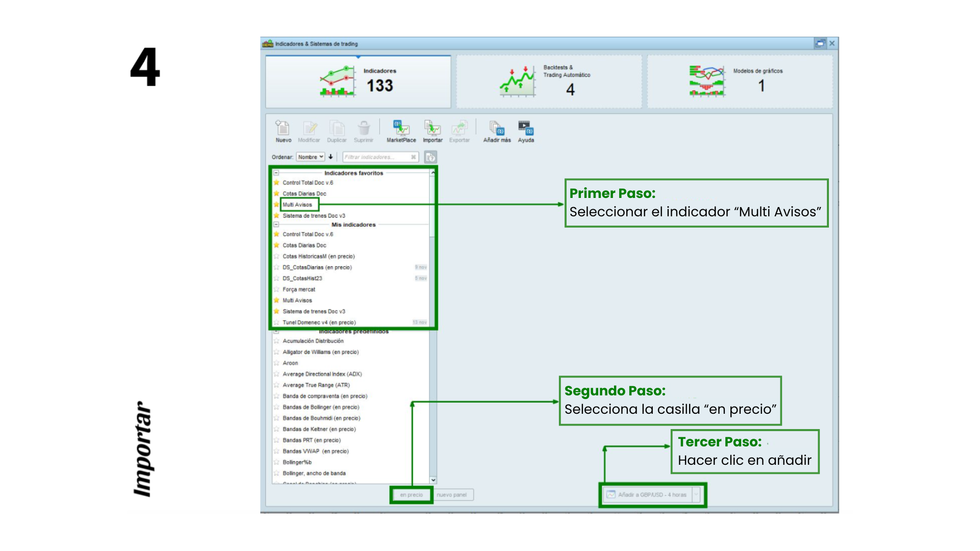The height and width of the screenshot is (551, 980).
Task: Switch to Modelos de gráficos tab
Action: coord(740,82)
